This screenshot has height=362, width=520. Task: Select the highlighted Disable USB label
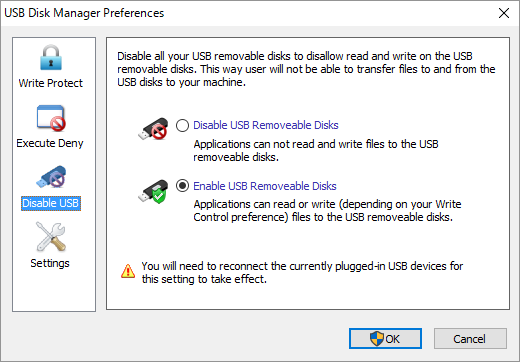pyautogui.click(x=51, y=203)
